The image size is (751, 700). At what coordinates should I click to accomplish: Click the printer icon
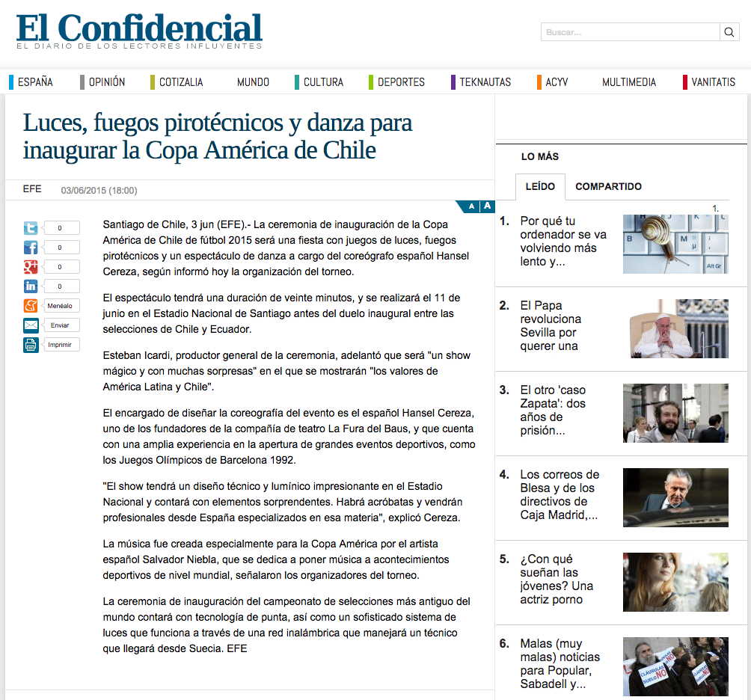click(x=31, y=345)
